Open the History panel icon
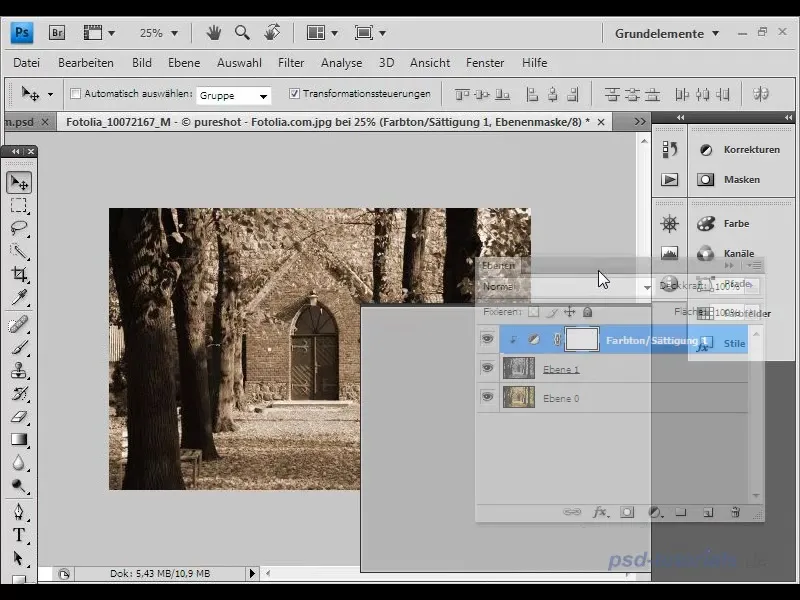This screenshot has width=800, height=600. 669,149
